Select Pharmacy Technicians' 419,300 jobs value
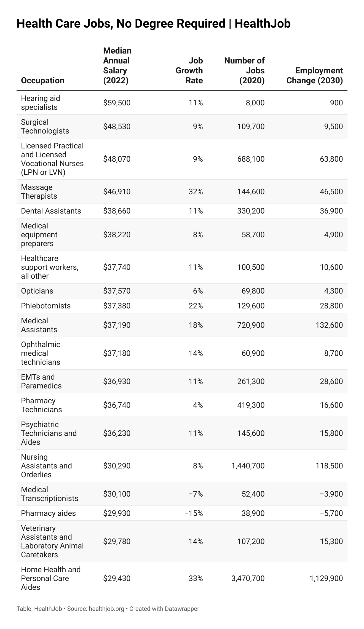Screen dimensions: 364x629 (251, 405)
